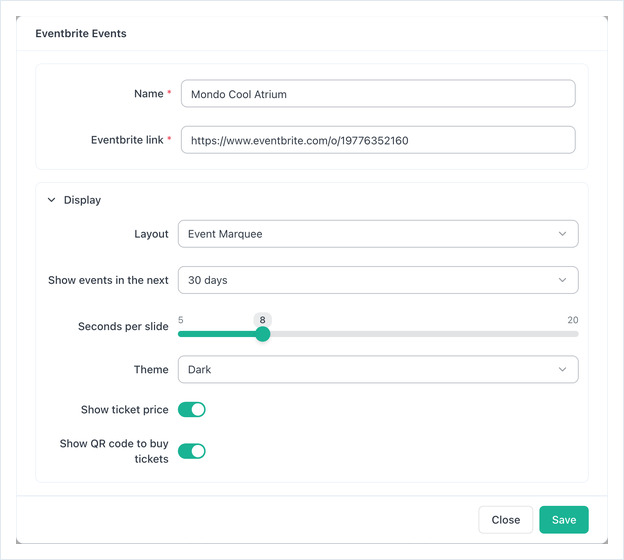Click the Show ticket price label
Screen dimensions: 624x560
[125, 410]
